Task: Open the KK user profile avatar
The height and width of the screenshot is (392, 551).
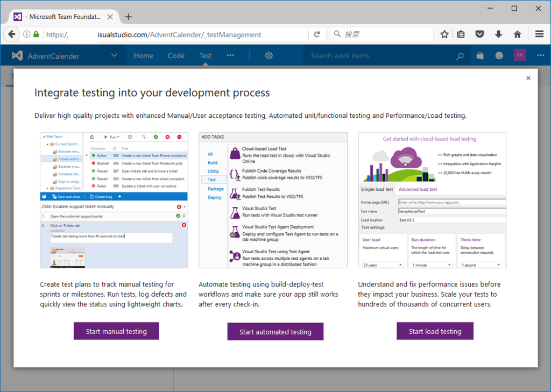Action: [x=520, y=55]
